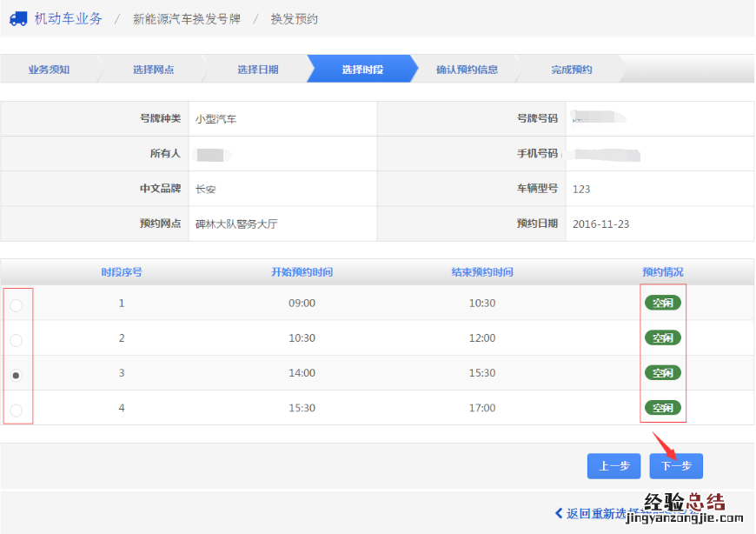Go back with 上一步 button

pos(613,466)
